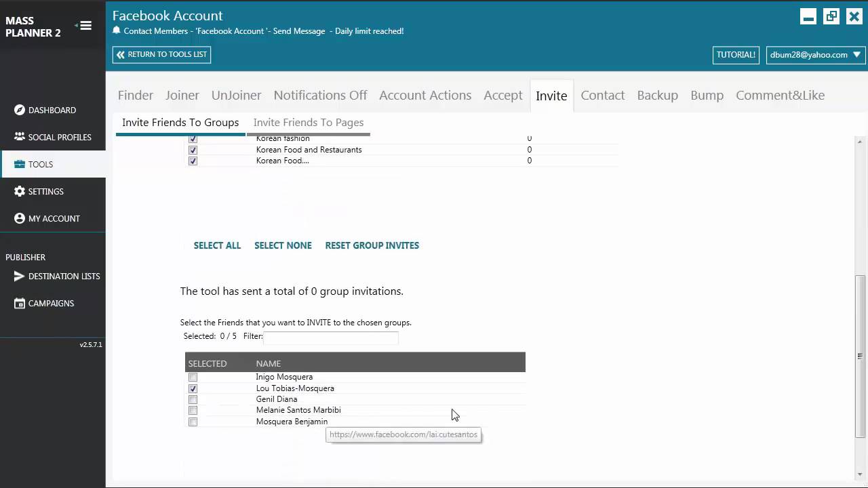Check Melanie Santos Marbibi checkbox

pyautogui.click(x=193, y=410)
